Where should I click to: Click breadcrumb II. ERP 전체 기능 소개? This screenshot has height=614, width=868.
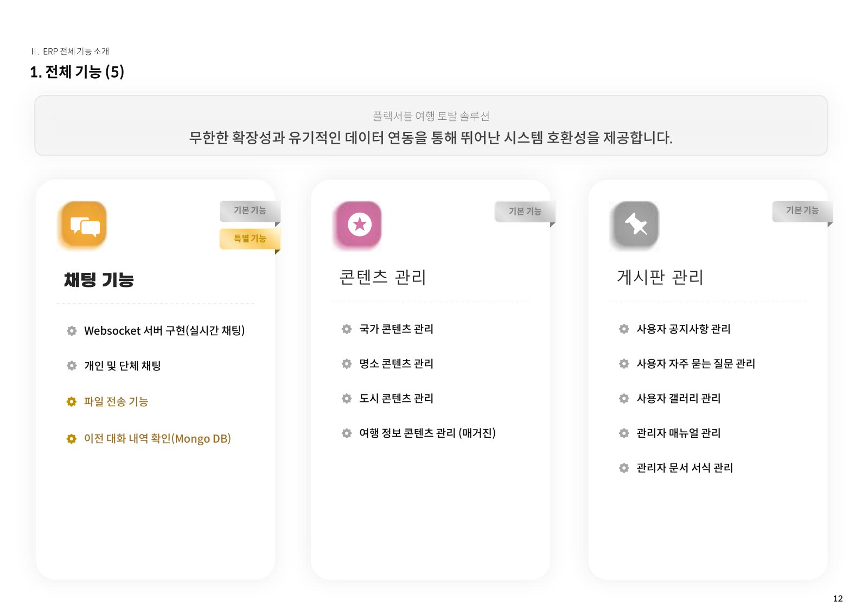point(70,52)
